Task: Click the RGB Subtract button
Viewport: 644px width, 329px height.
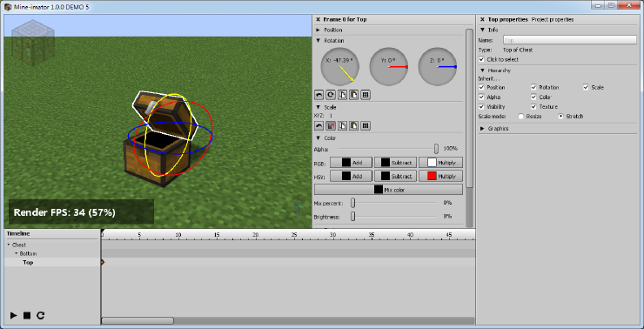Action: (x=395, y=163)
